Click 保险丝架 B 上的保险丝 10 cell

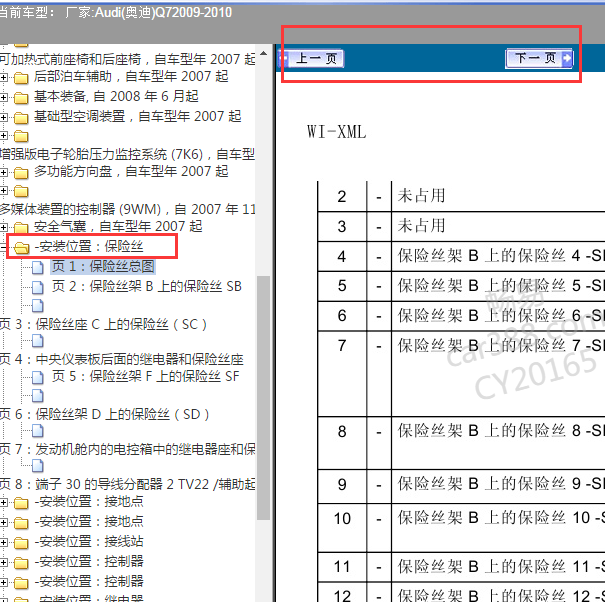tap(498, 528)
